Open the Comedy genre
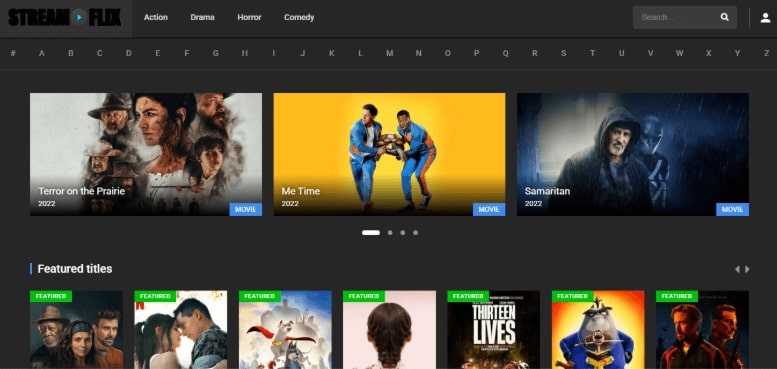 [x=299, y=17]
